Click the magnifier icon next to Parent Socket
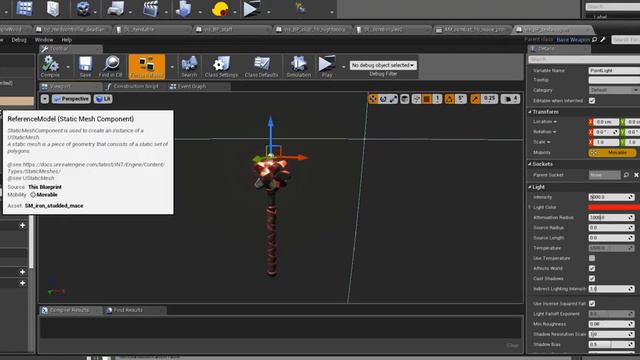 (x=626, y=175)
